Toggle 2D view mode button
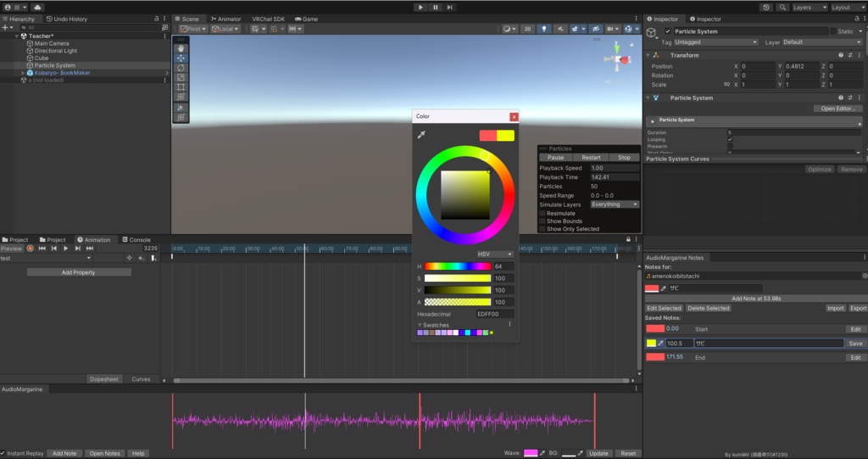This screenshot has height=459, width=868. click(527, 29)
